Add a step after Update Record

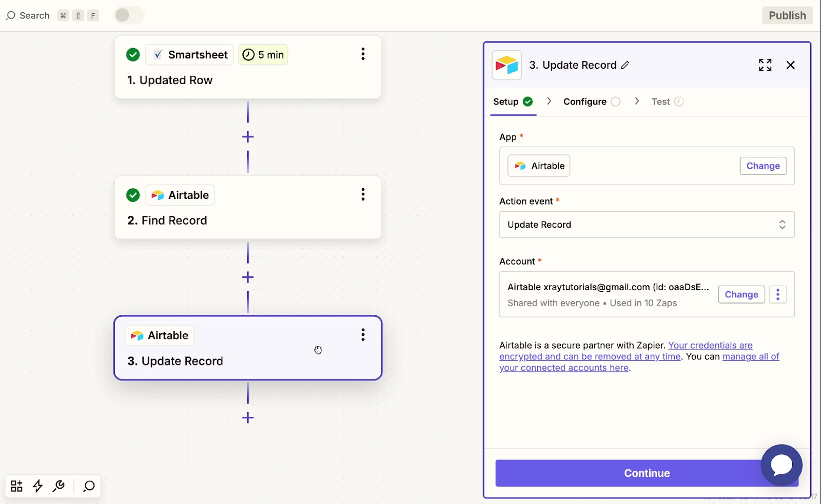248,418
